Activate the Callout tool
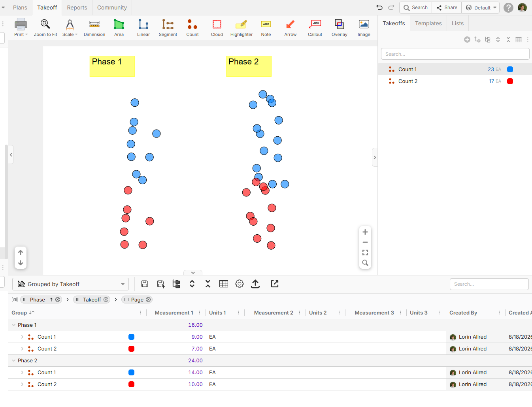This screenshot has height=407, width=532. coord(315,28)
